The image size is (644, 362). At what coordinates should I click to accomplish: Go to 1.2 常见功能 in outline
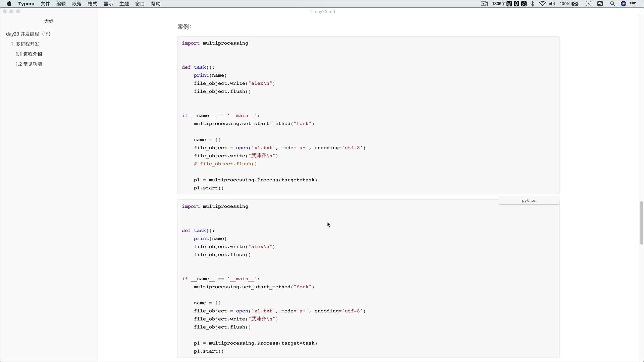tap(29, 64)
